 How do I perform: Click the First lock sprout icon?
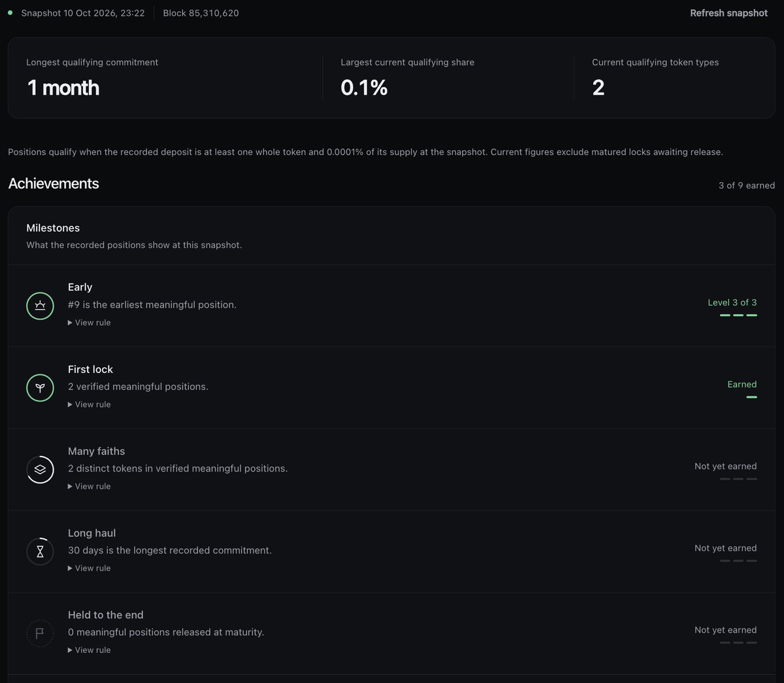40,388
